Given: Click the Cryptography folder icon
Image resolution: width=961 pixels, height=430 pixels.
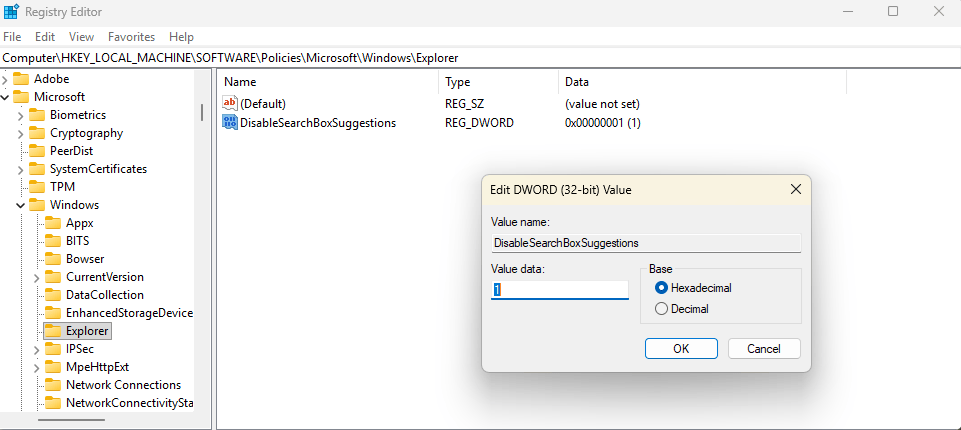Looking at the screenshot, I should 37,133.
